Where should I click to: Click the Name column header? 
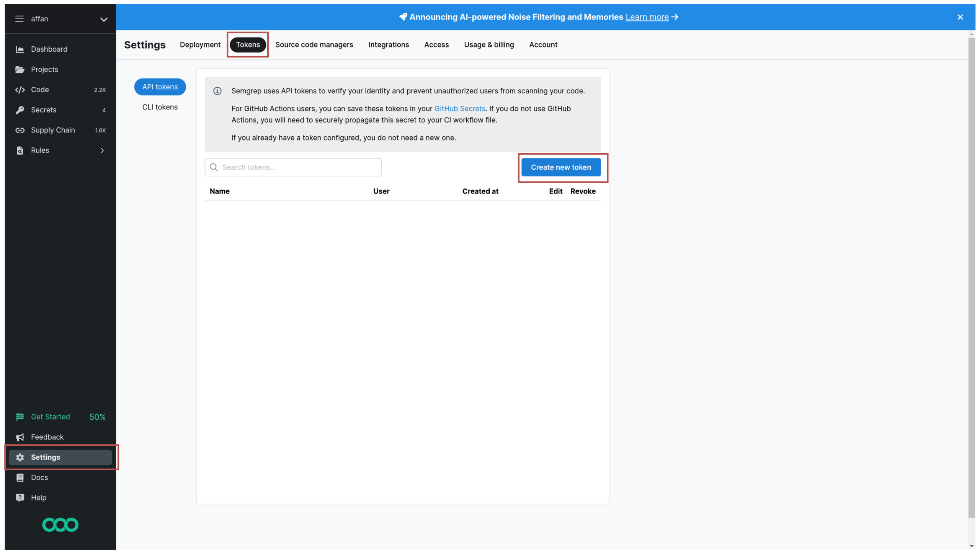coord(220,191)
